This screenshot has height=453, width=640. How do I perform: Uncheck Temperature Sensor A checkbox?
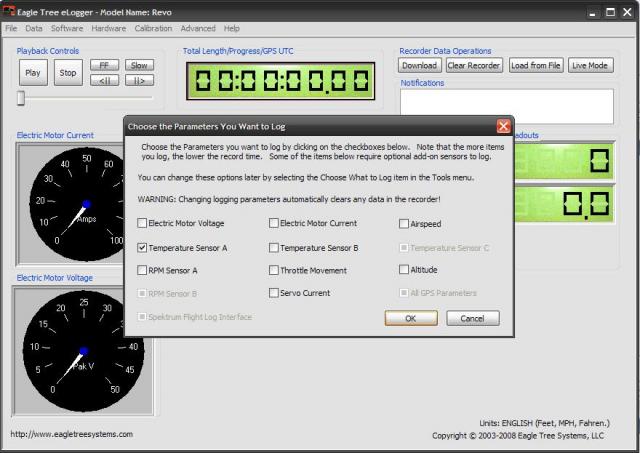click(x=142, y=247)
